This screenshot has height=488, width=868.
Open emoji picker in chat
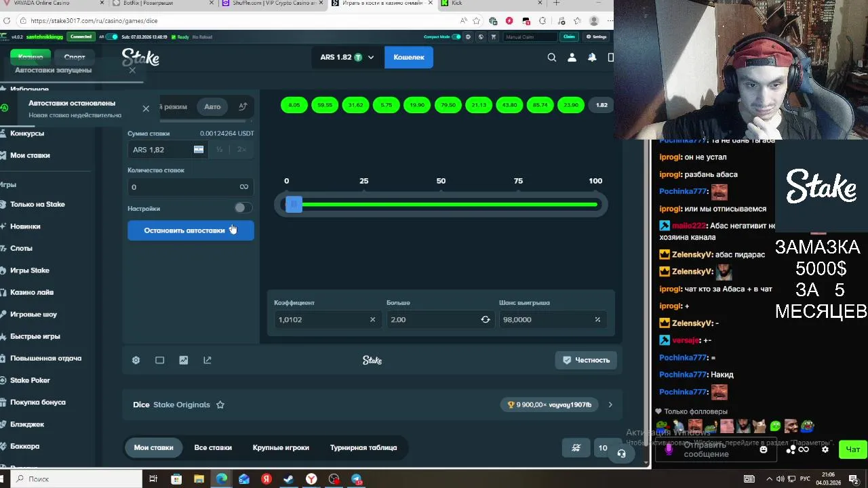click(x=764, y=449)
